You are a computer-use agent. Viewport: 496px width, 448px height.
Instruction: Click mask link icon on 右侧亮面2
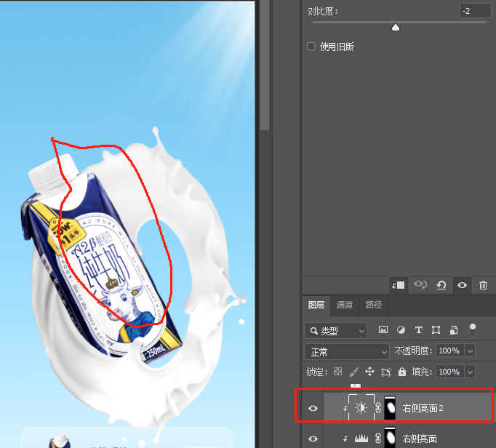[378, 408]
